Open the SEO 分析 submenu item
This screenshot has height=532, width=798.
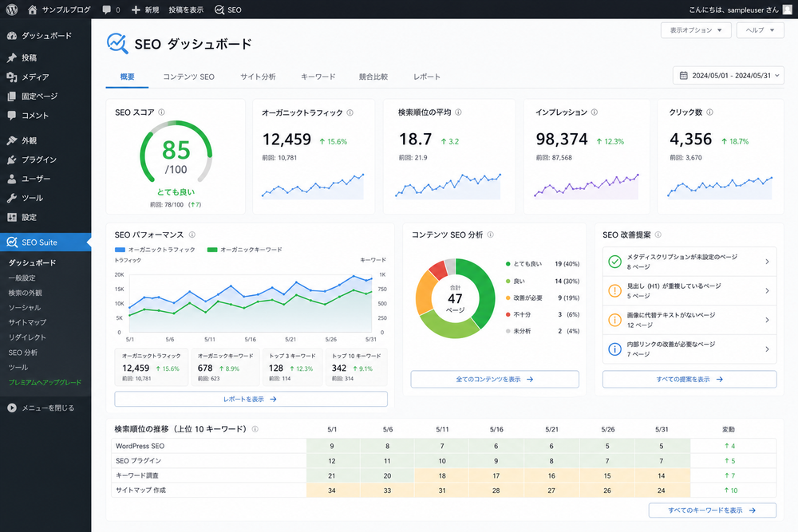(23, 353)
